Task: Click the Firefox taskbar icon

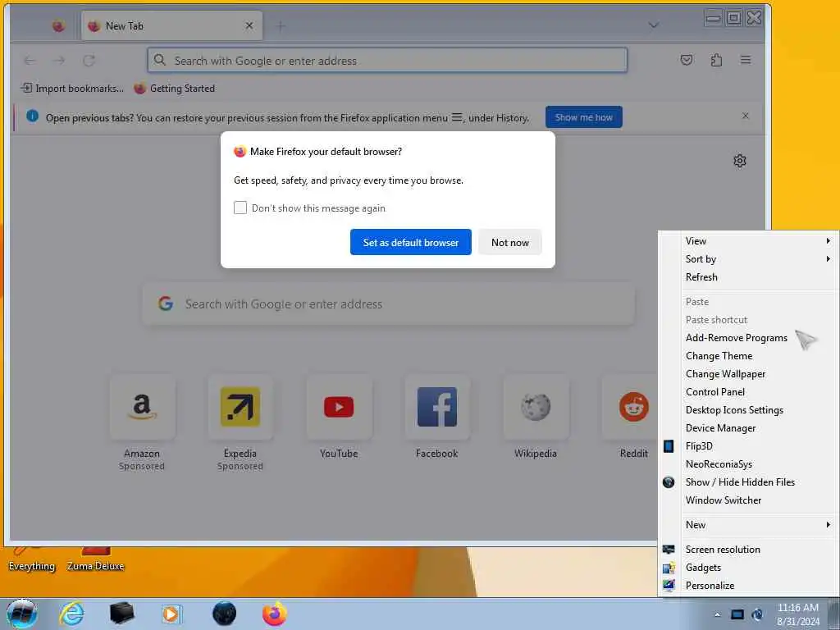Action: point(274,614)
